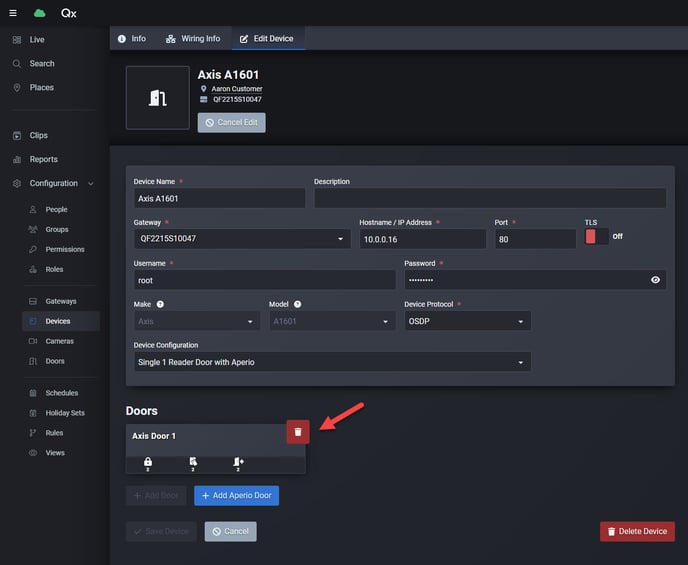Select Devices in the sidebar
The width and height of the screenshot is (688, 565).
61,321
